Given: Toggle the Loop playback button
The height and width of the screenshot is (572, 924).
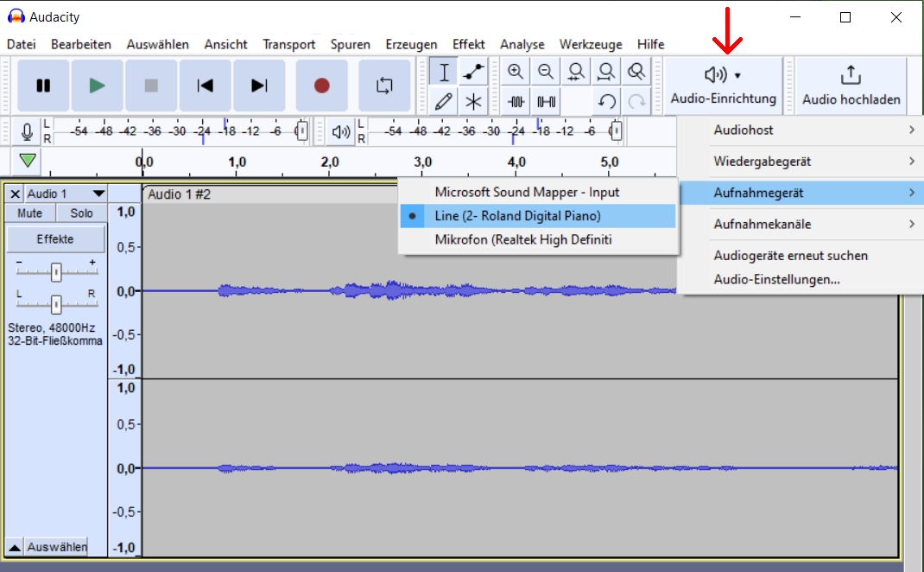Looking at the screenshot, I should pos(384,86).
